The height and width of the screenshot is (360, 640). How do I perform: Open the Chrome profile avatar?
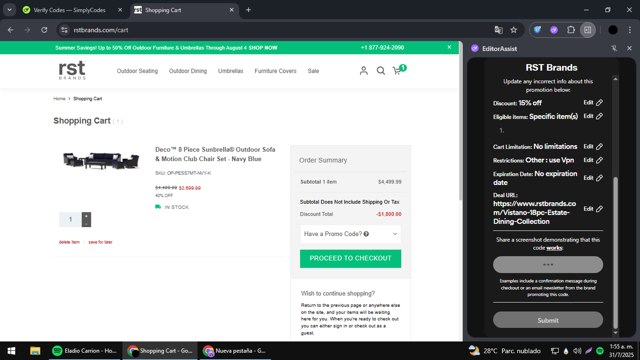coord(613,30)
